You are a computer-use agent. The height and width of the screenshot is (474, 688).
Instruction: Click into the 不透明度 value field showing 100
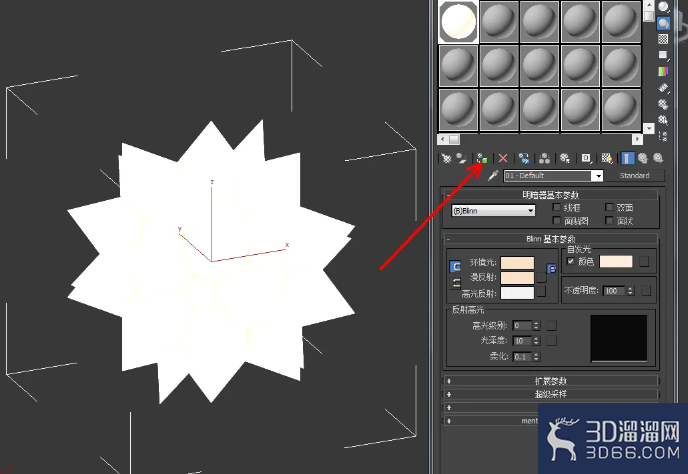(615, 291)
